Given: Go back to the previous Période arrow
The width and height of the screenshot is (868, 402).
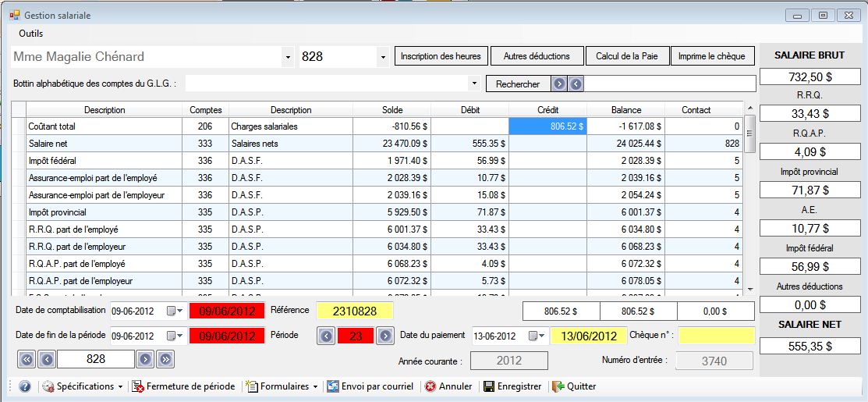Looking at the screenshot, I should click(326, 336).
